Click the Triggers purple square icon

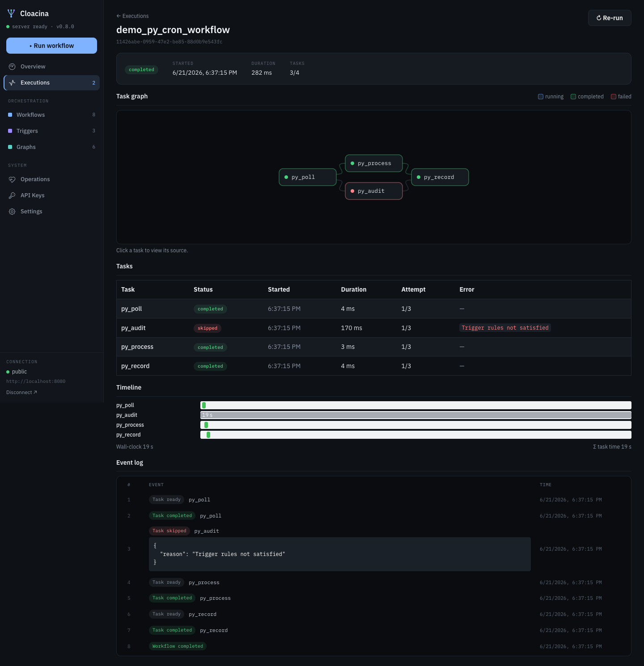pyautogui.click(x=10, y=131)
